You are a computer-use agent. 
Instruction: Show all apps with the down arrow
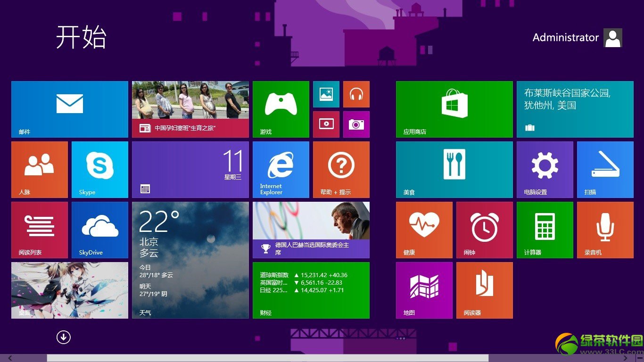[63, 337]
